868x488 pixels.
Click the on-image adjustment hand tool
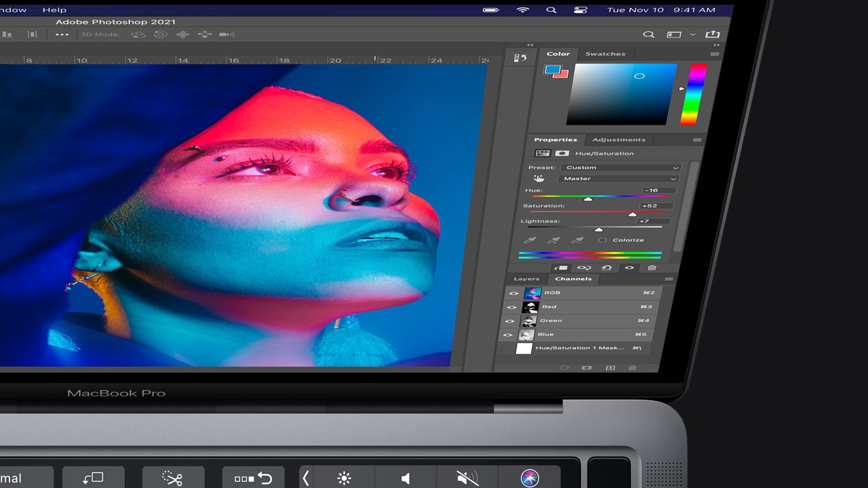pos(538,178)
